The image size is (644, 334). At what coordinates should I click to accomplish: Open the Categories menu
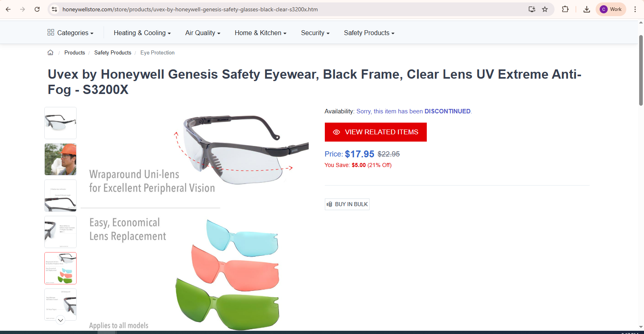[71, 33]
